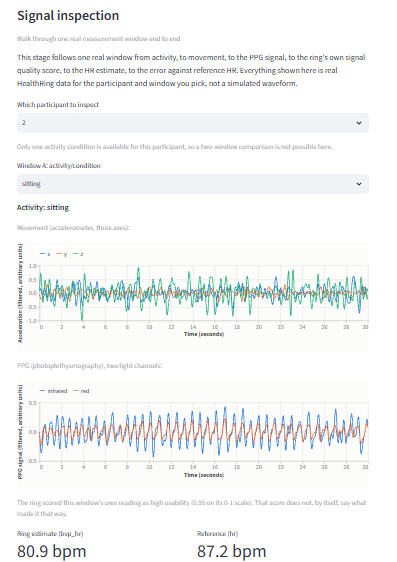Click the chevron arrow of the participant dropdown
This screenshot has height=562, width=397.
point(359,123)
